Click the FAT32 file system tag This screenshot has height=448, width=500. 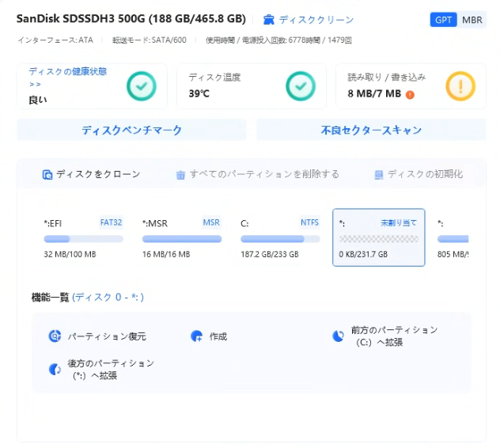pos(111,222)
